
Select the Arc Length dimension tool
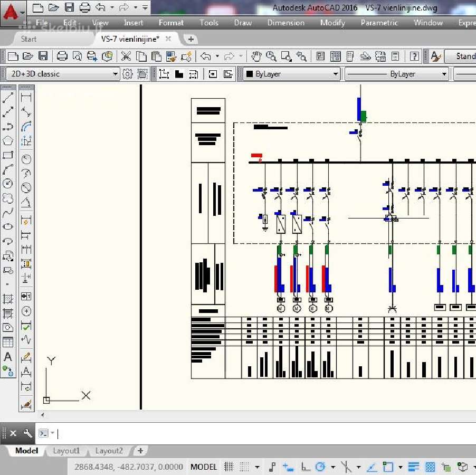pyautogui.click(x=26, y=126)
